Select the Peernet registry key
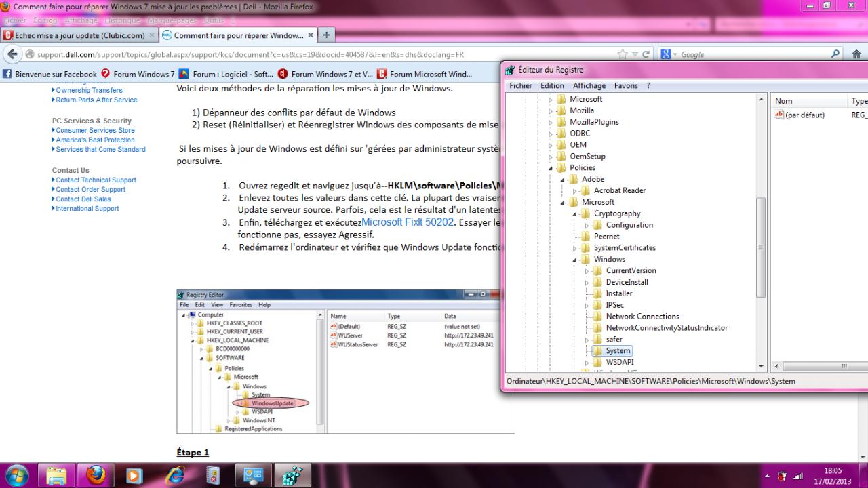The height and width of the screenshot is (488, 868). coord(607,237)
